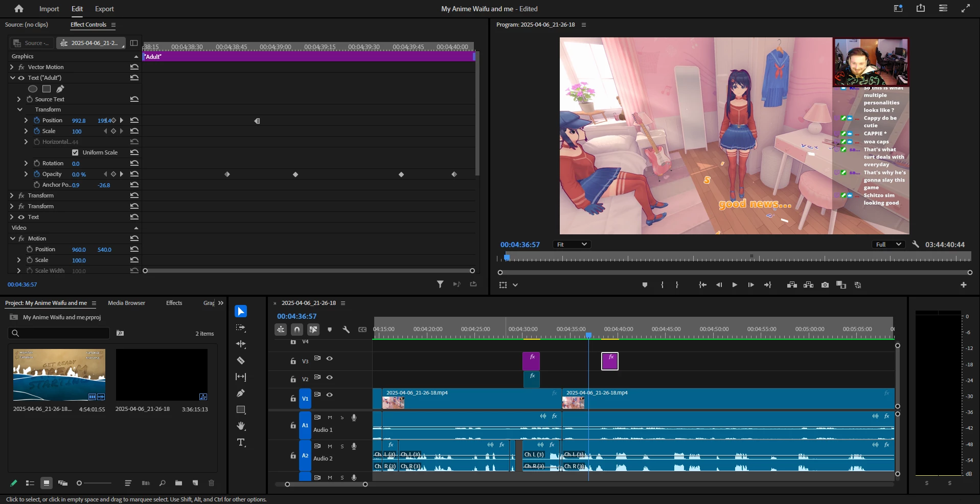The width and height of the screenshot is (980, 504).
Task: Open the Effect Controls panel menu
Action: click(113, 25)
